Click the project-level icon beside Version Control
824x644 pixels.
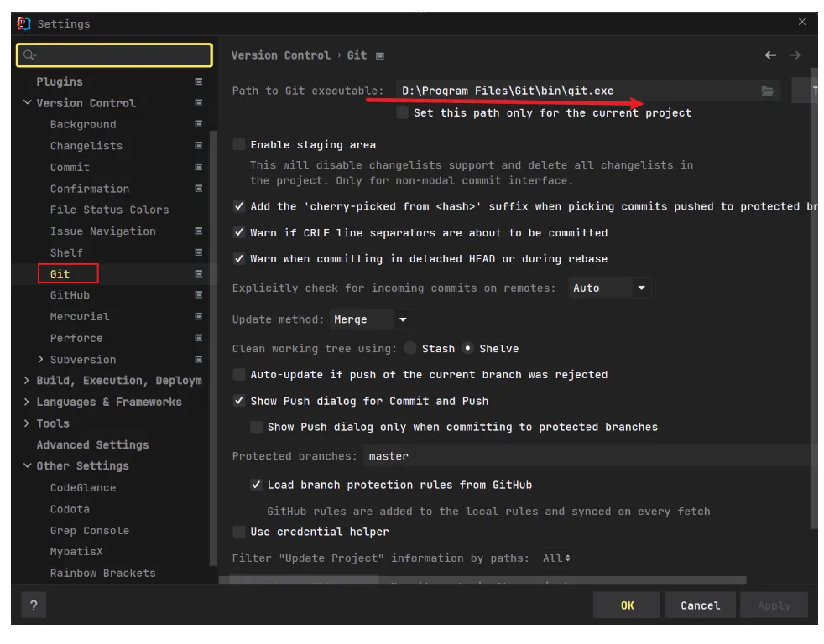point(199,103)
